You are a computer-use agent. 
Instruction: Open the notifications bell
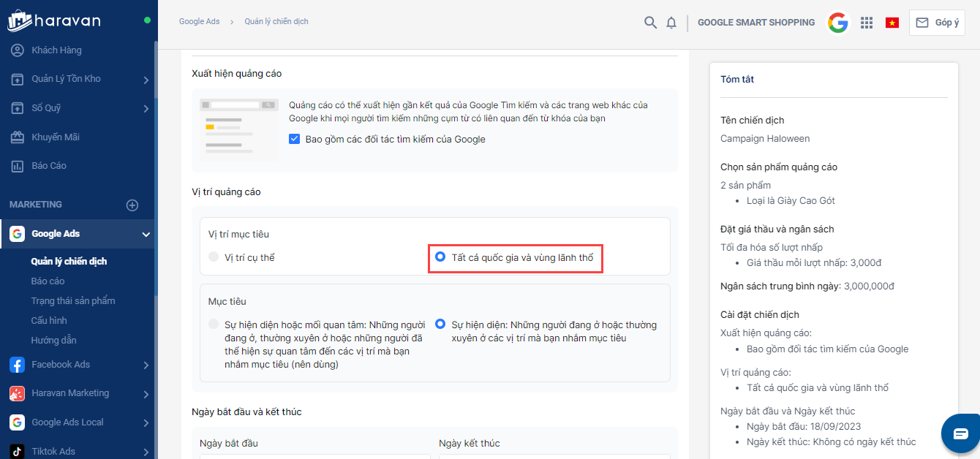click(x=671, y=23)
